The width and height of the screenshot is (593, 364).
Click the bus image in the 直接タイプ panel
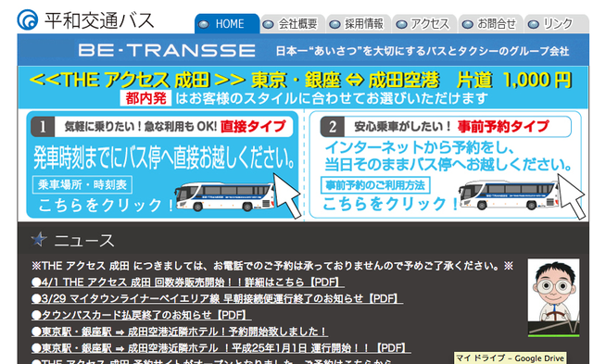pos(225,196)
